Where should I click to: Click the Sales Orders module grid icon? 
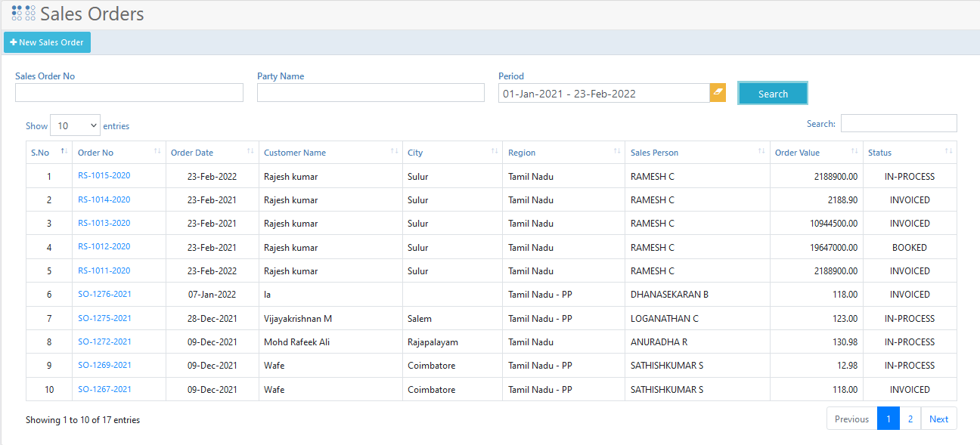coord(23,13)
